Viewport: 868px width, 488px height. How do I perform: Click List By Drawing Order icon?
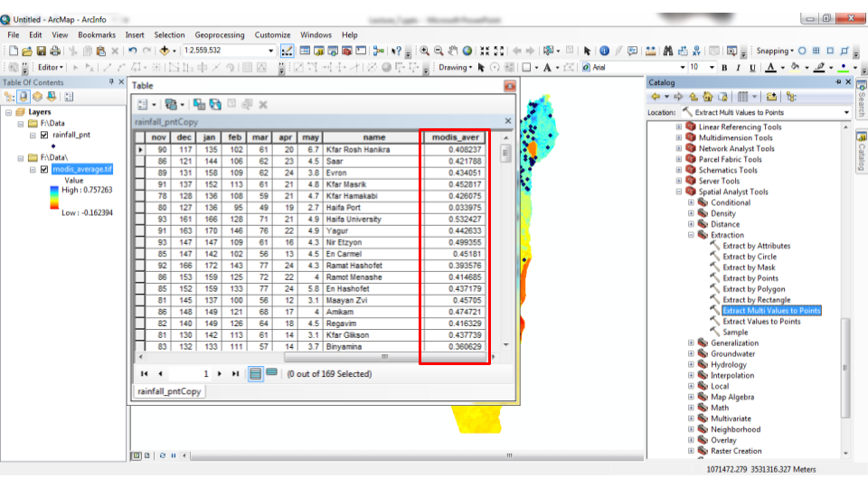point(9,97)
